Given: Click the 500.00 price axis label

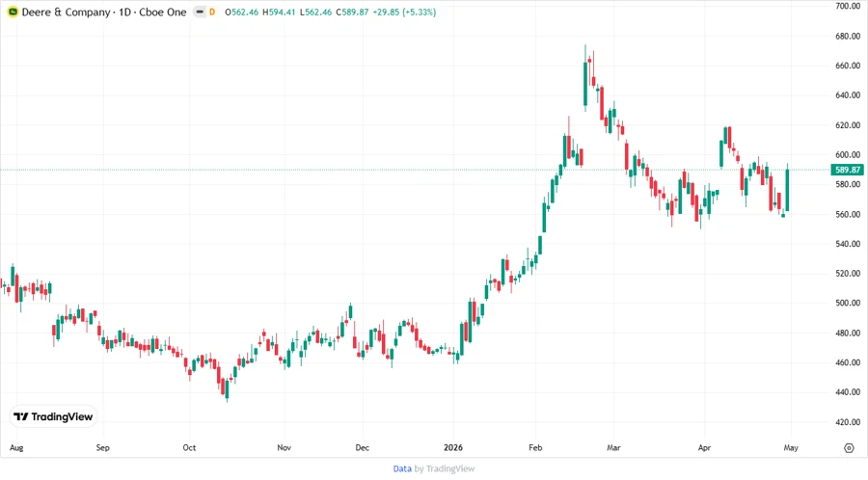Looking at the screenshot, I should [x=848, y=303].
